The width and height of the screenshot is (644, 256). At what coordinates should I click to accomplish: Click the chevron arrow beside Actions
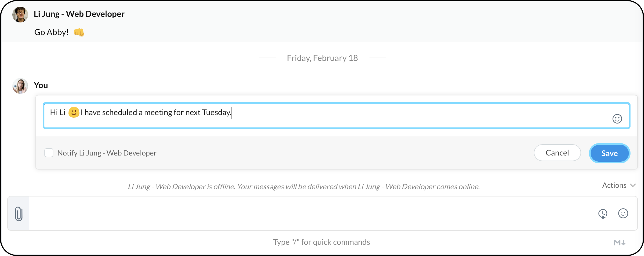tap(633, 185)
